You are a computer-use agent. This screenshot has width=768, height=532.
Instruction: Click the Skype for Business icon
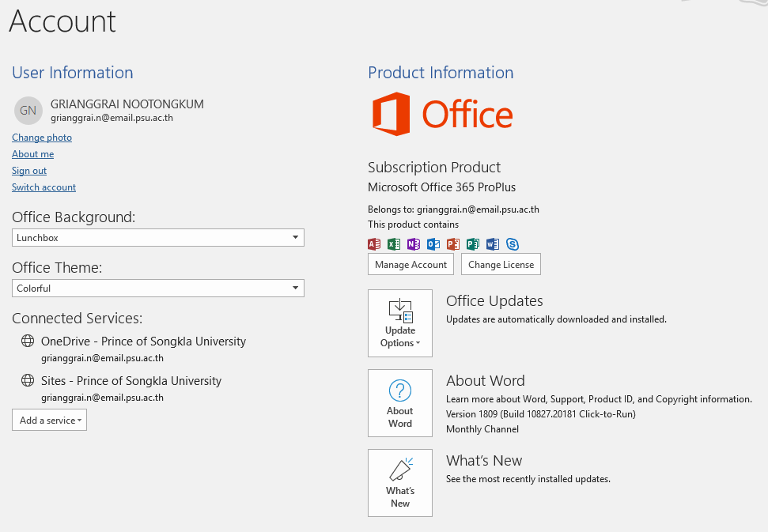(513, 243)
